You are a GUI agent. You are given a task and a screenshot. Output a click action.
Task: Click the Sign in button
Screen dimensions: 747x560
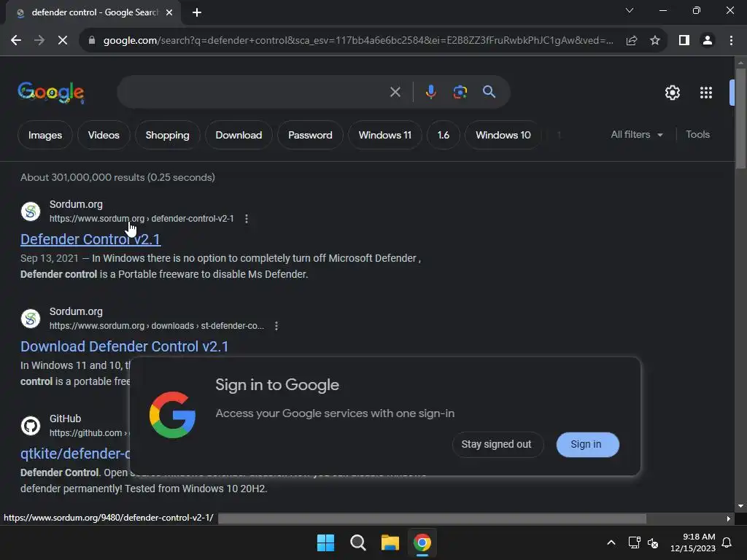(x=587, y=444)
